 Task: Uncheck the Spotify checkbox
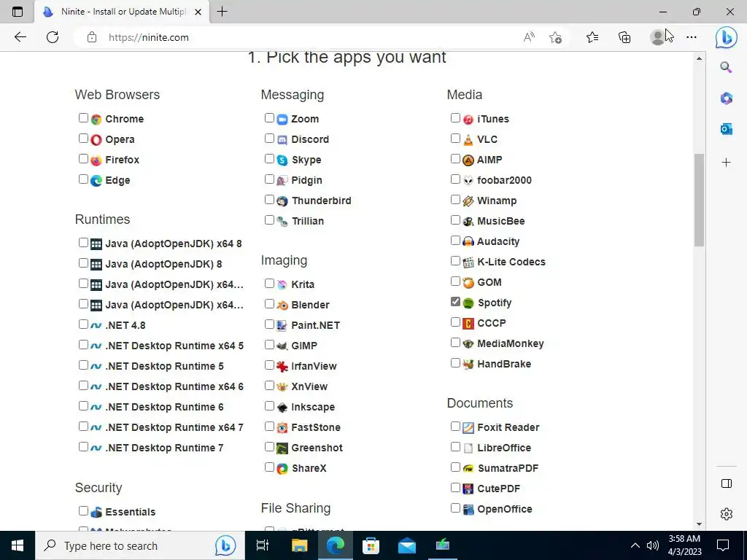[455, 301]
